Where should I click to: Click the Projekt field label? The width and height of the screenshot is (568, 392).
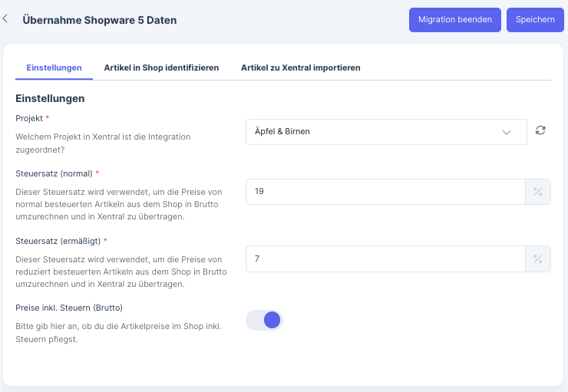(x=29, y=118)
